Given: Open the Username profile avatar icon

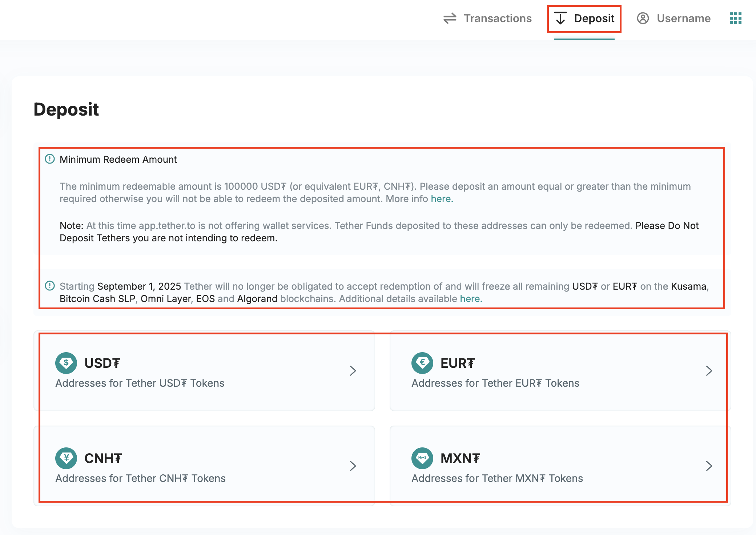Looking at the screenshot, I should click(x=643, y=18).
